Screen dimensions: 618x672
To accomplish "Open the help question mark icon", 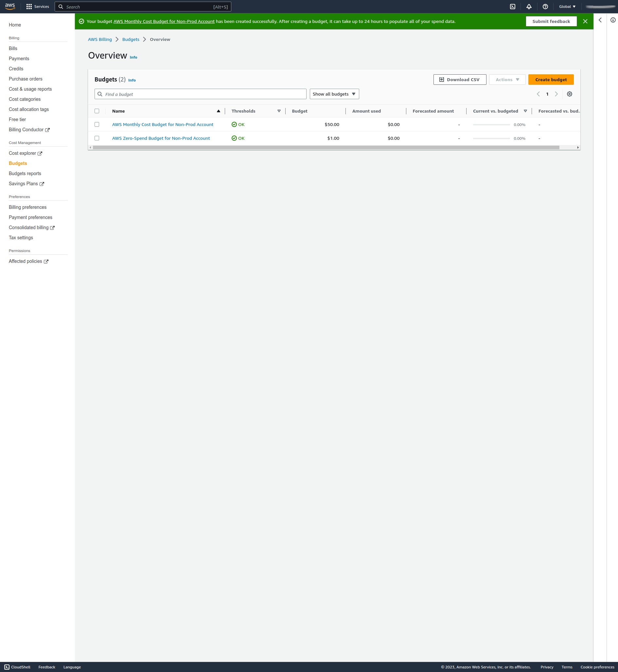I will 545,7.
